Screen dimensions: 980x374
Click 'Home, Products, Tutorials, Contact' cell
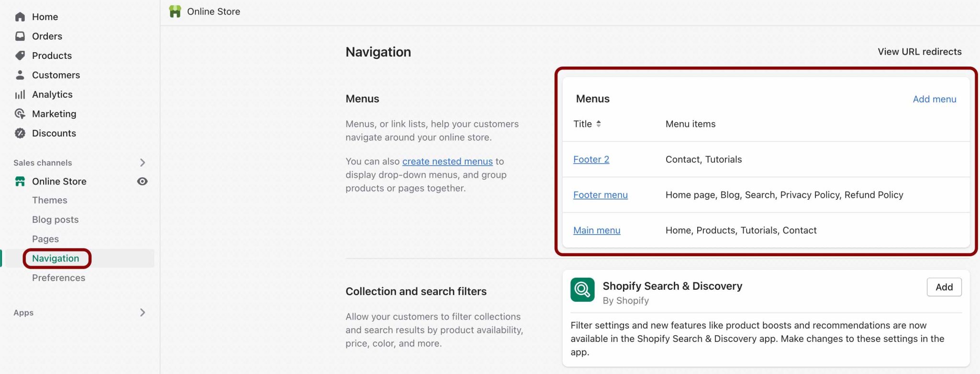[741, 230]
